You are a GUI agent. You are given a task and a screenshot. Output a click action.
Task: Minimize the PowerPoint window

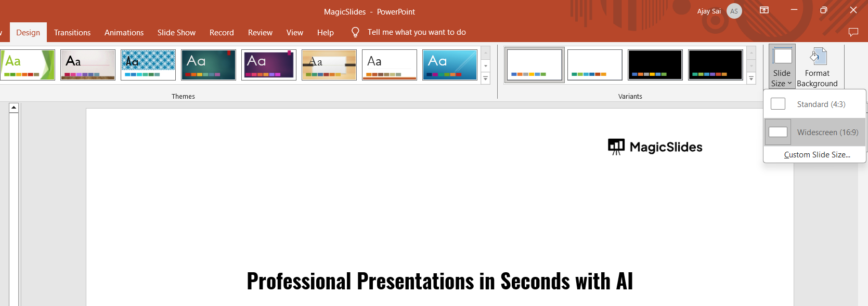click(x=794, y=10)
